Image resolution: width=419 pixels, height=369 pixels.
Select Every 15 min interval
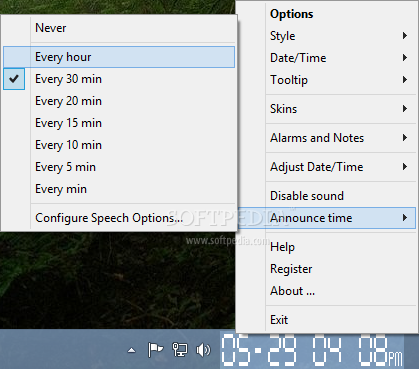point(119,123)
